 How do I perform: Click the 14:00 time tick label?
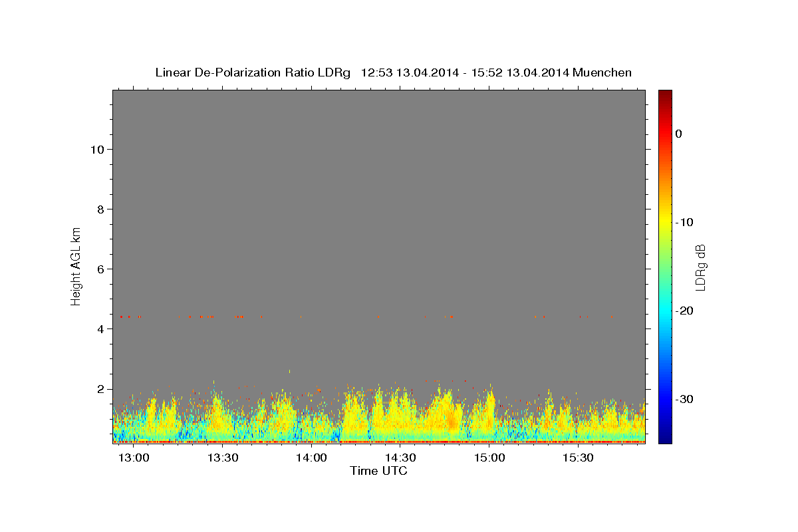311,458
